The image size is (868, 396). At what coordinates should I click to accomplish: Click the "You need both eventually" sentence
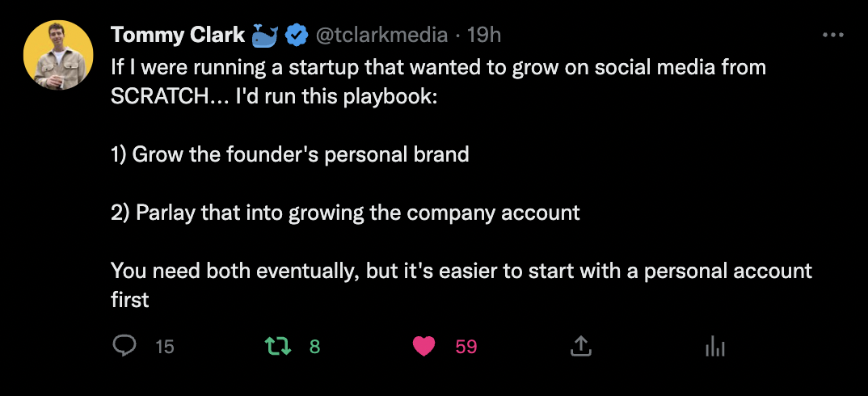point(461,271)
